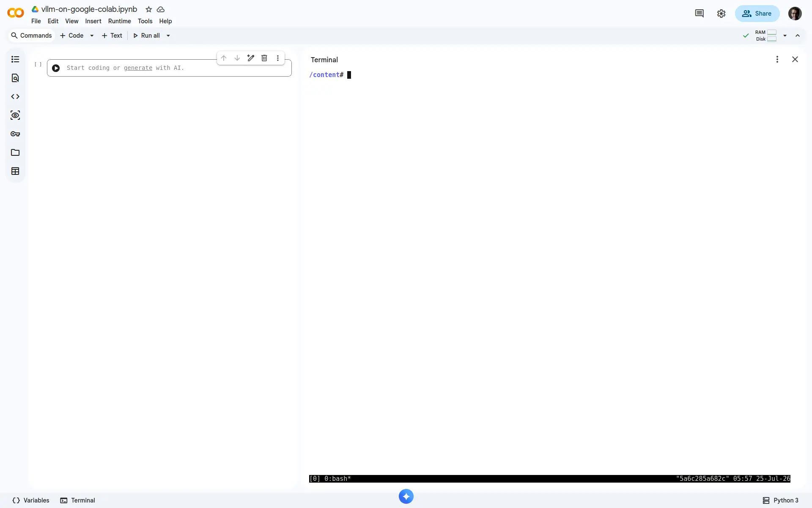Screen dimensions: 812x508
Task: Click the terminal /content# prompt
Action: click(326, 75)
